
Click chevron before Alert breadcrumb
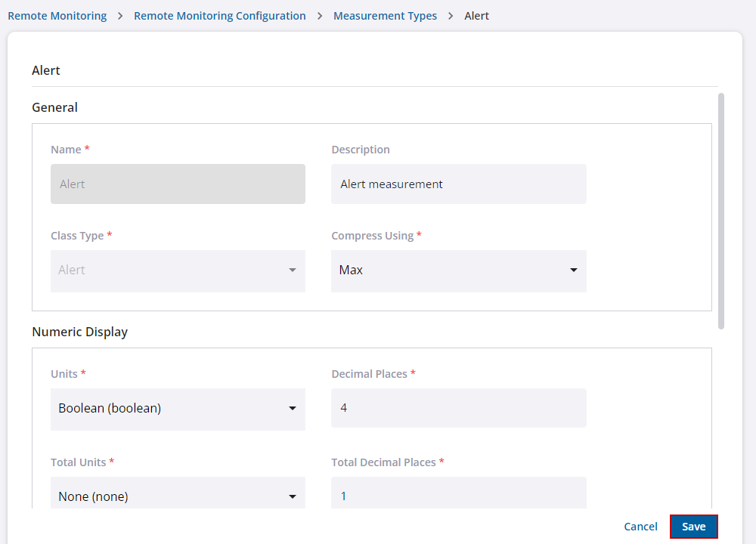(451, 16)
